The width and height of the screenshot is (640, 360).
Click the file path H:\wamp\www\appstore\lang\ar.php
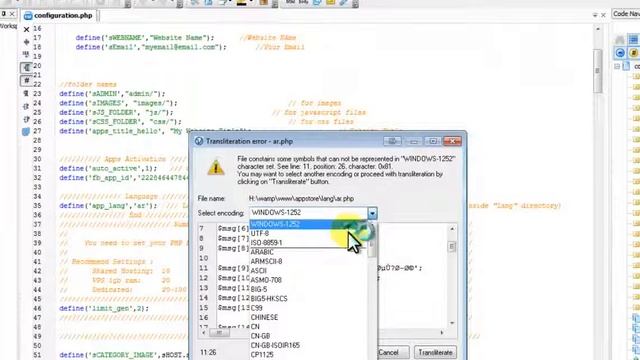(x=301, y=199)
